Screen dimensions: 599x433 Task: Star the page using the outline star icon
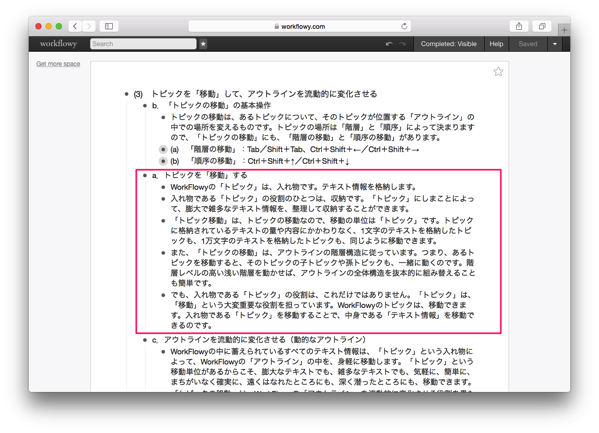click(498, 71)
